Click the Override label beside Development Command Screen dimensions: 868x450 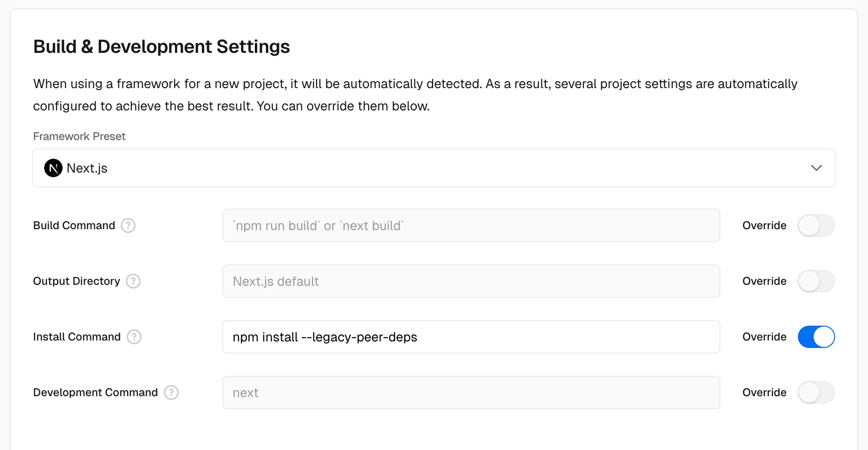pyautogui.click(x=764, y=392)
